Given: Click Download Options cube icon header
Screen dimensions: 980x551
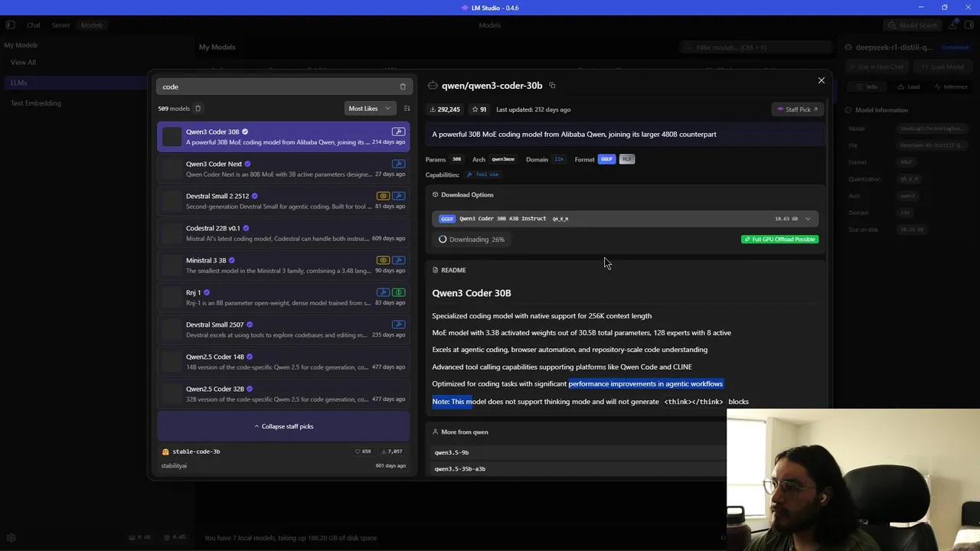Looking at the screenshot, I should point(435,194).
